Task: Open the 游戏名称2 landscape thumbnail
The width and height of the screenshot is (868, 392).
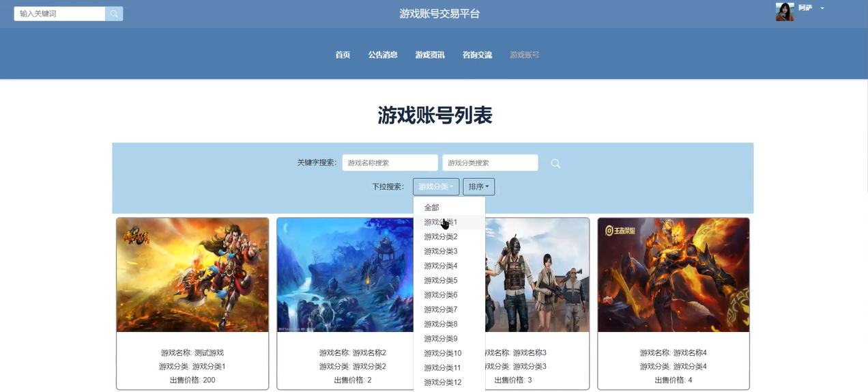Action: [x=345, y=275]
